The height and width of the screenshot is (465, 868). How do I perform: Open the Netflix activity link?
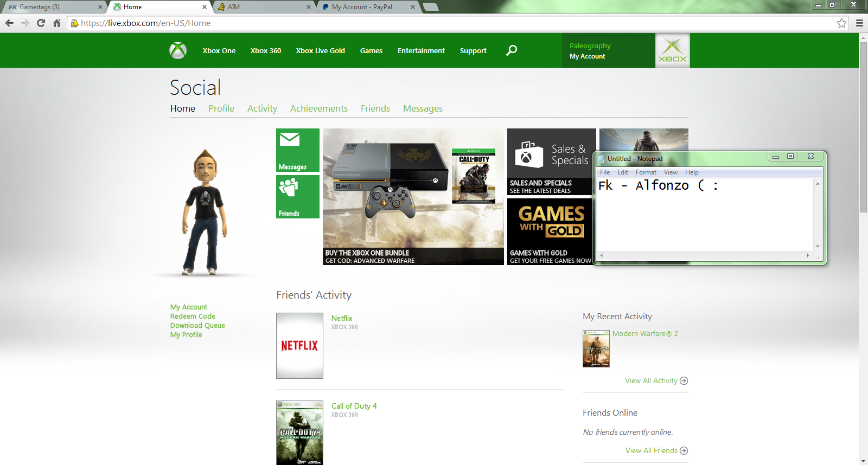(342, 318)
